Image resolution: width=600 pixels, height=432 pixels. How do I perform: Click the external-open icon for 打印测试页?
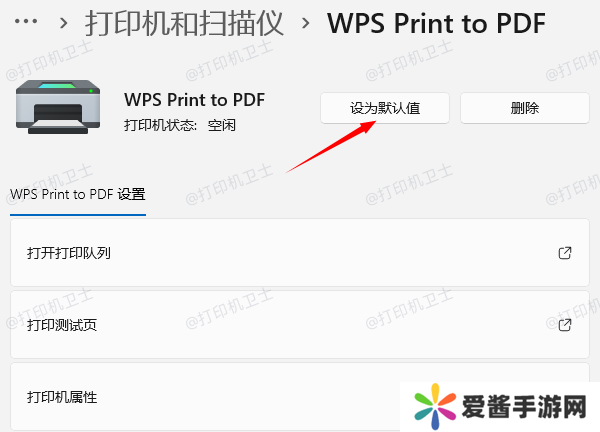pyautogui.click(x=565, y=325)
